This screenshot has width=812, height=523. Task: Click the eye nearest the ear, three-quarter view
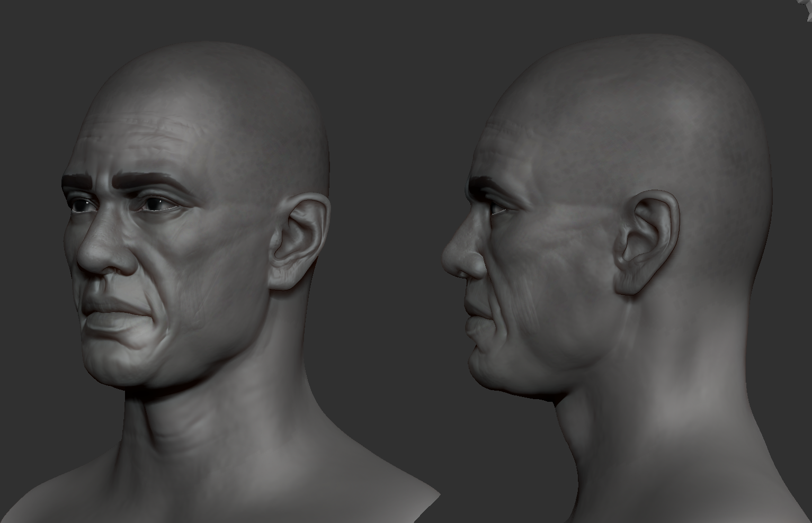tap(158, 205)
